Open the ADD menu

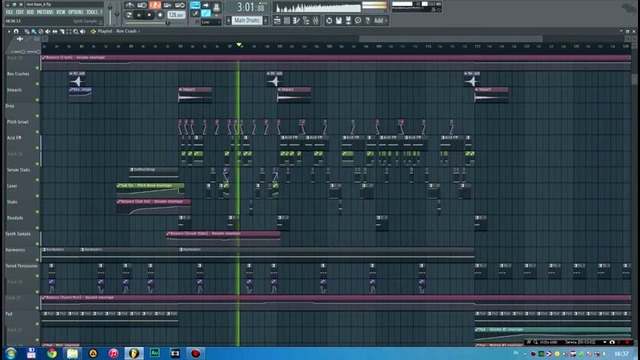click(x=31, y=12)
